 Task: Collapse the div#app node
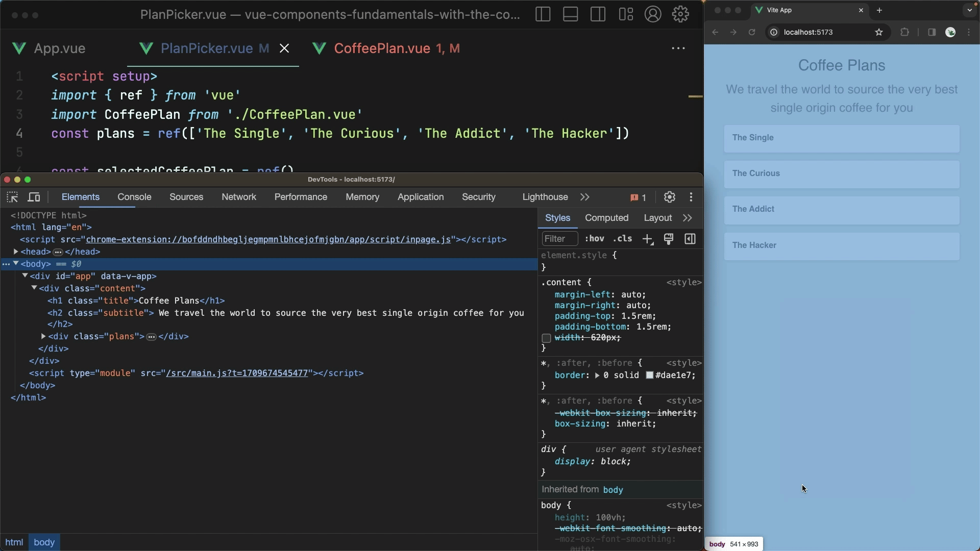pos(25,276)
